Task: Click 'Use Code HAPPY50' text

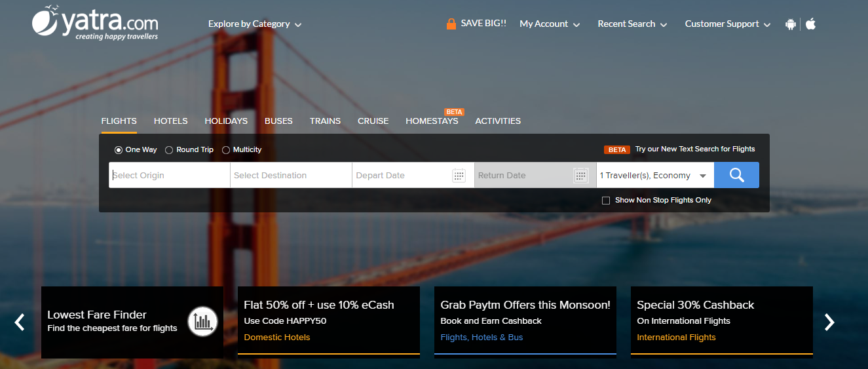Action: 285,321
